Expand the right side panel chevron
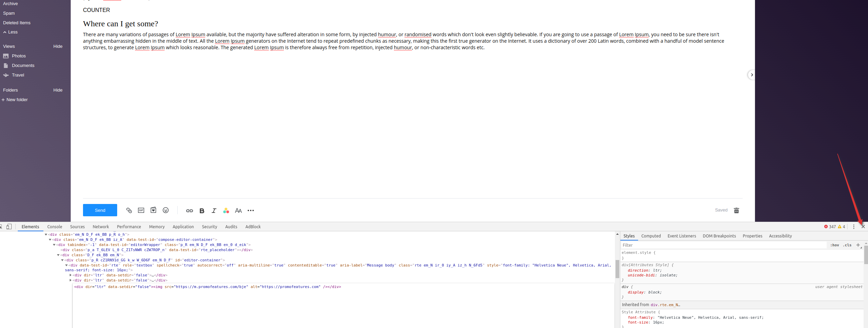868x328 pixels. tap(752, 75)
